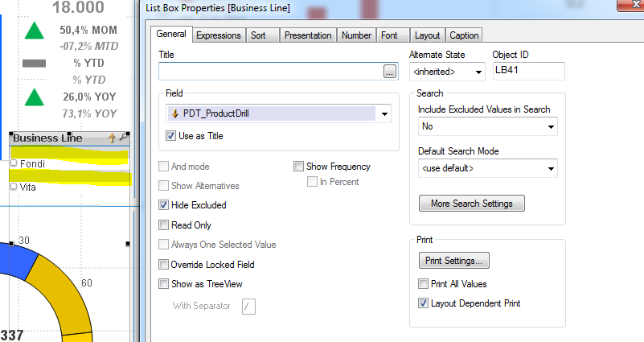Click the More Search Settings button
This screenshot has width=644, height=342.
tap(471, 204)
